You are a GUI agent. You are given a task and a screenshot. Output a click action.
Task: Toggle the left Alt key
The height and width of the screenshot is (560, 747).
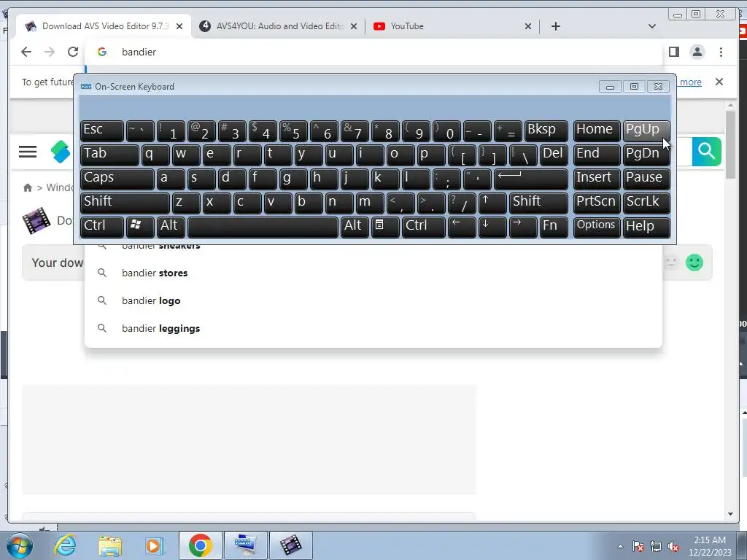(171, 227)
